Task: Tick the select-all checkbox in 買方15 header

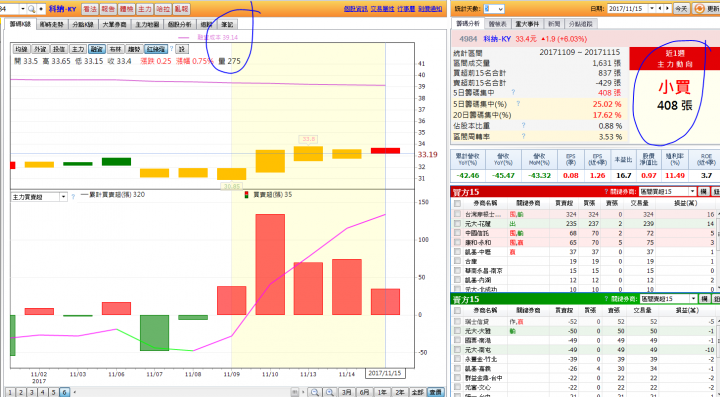Action: tap(457, 204)
